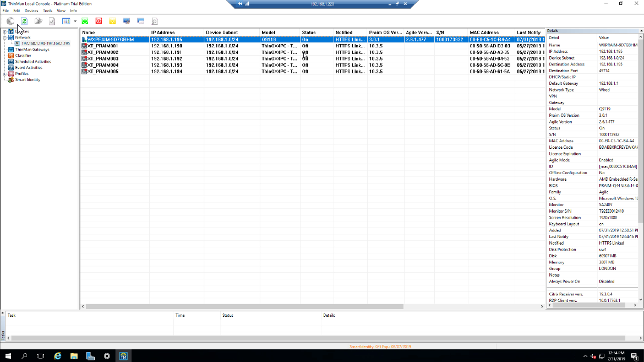Click the send message window icon
Image resolution: width=644 pixels, height=362 pixels.
[x=140, y=21]
